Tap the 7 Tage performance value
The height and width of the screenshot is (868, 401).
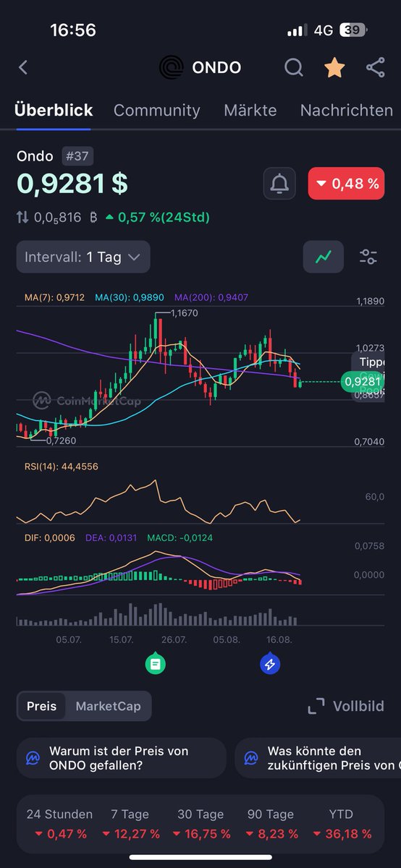coord(131,834)
